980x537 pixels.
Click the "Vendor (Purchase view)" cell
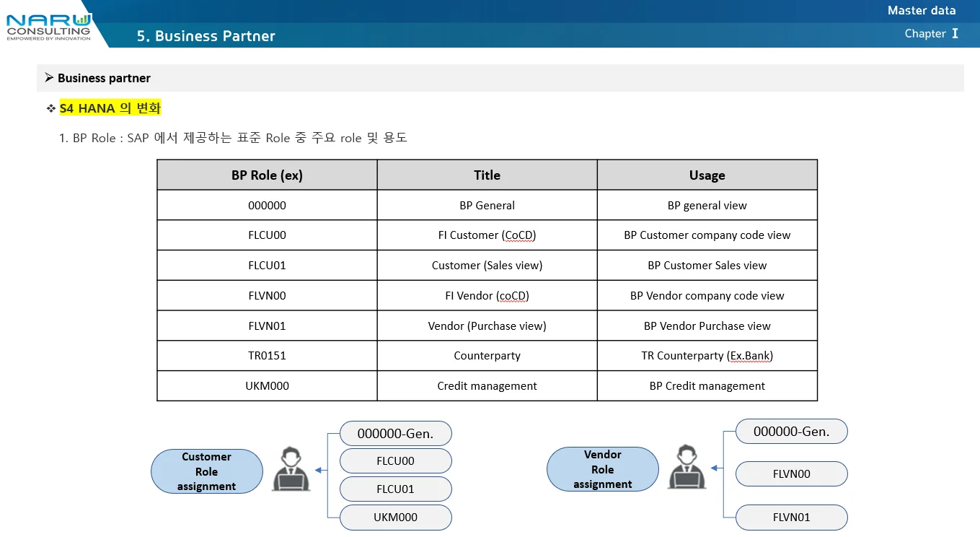click(487, 326)
